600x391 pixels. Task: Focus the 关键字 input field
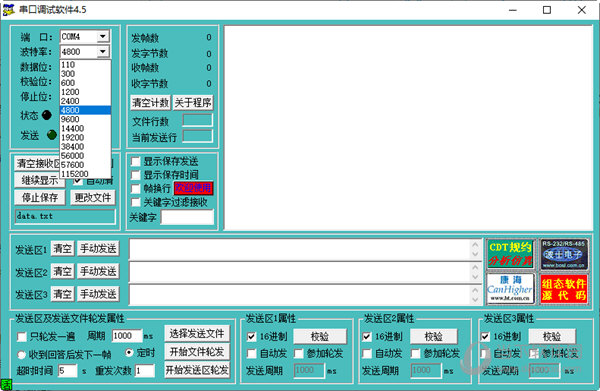pyautogui.click(x=187, y=217)
